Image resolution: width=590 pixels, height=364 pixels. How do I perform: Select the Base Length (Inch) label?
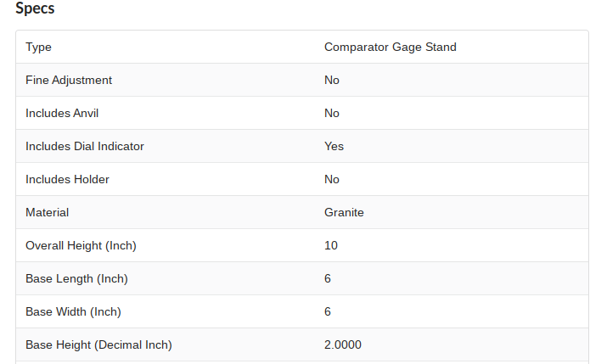[x=76, y=279]
